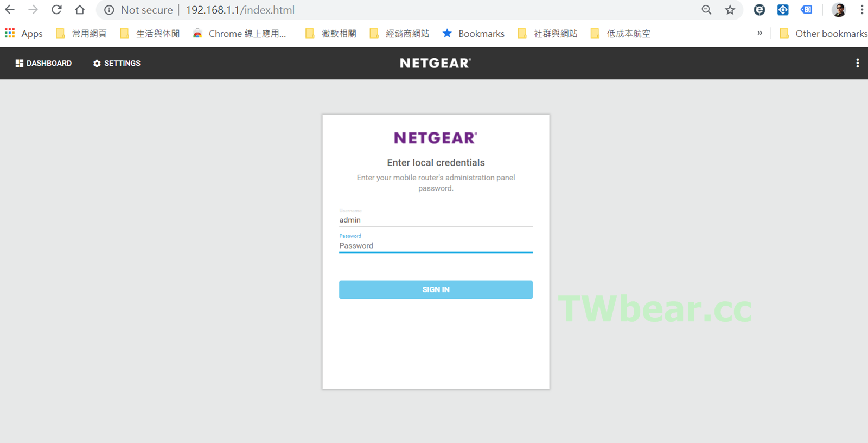Screen dimensions: 868x443
Task: Expand the 經銷商網站 bookmark folder
Action: (399, 34)
